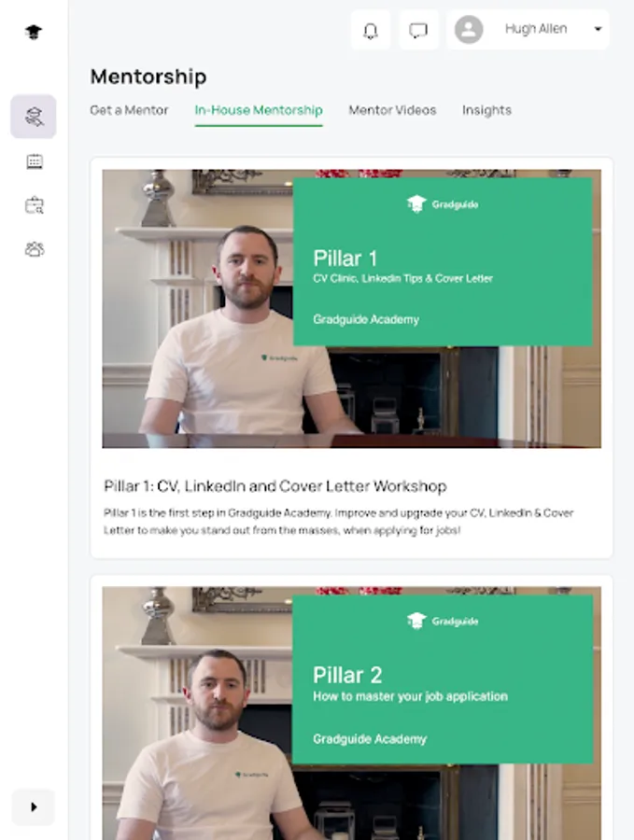634x840 pixels.
Task: Select the In-House Mentorship tab
Action: pos(259,110)
